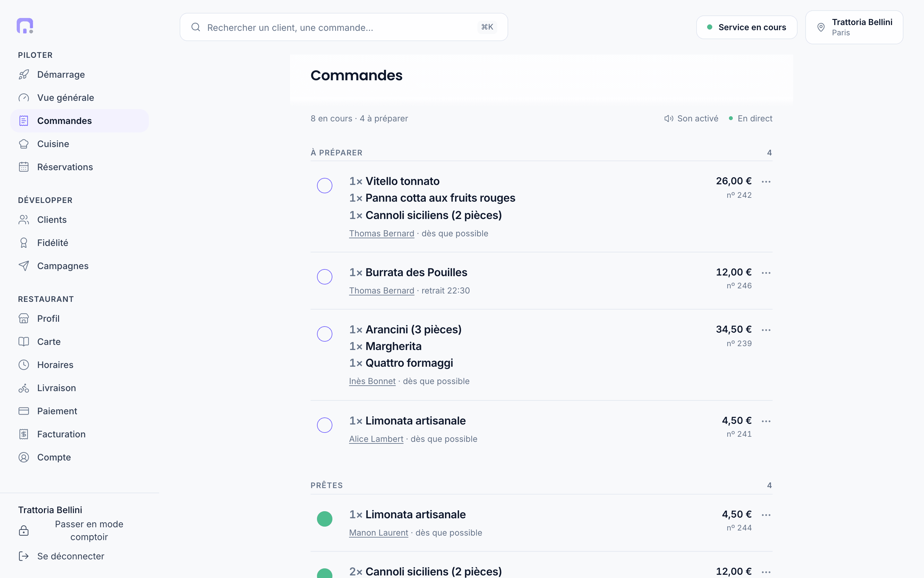View customer Inès Bonnet
924x578 pixels.
[x=372, y=381]
